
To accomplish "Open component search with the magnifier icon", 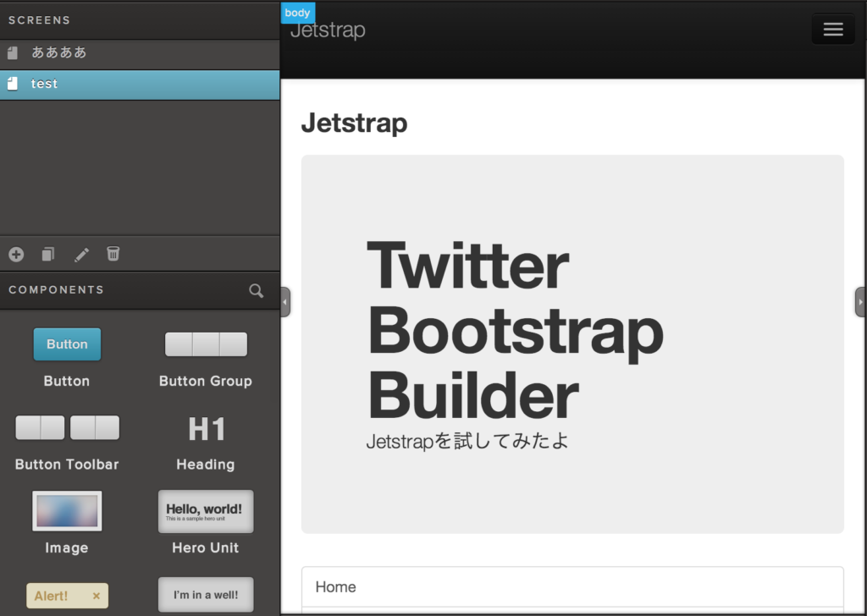I will click(257, 290).
